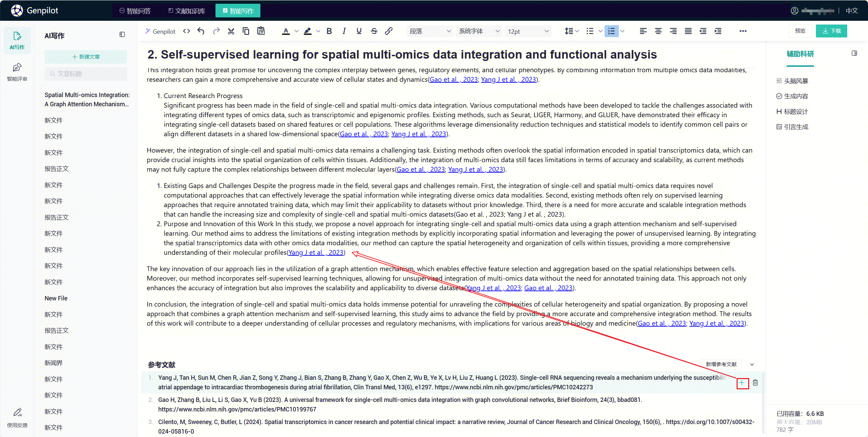Justify text alignment
Screen dimensions: 868x437
pos(688,31)
